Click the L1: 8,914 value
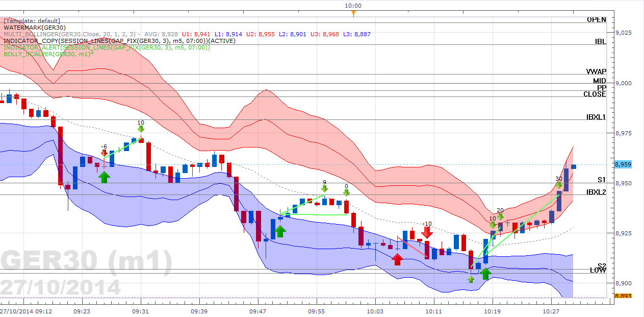The image size is (644, 317). (227, 34)
